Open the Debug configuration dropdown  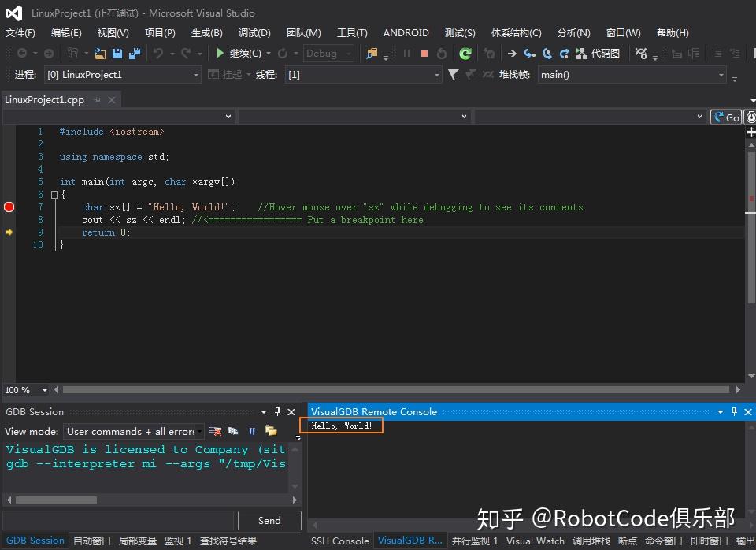pyautogui.click(x=327, y=53)
